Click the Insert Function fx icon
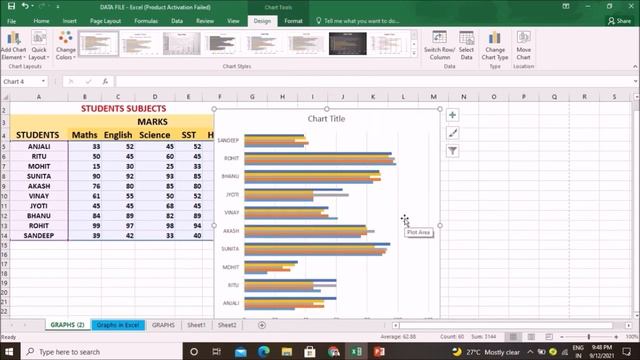The image size is (640, 360). (x=105, y=81)
